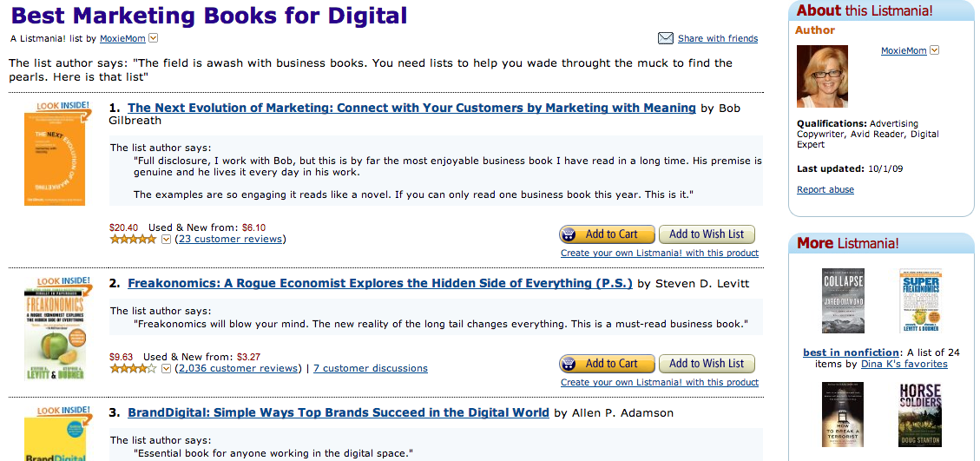
Task: Click the How to Break a Terrorist cover
Action: click(843, 414)
